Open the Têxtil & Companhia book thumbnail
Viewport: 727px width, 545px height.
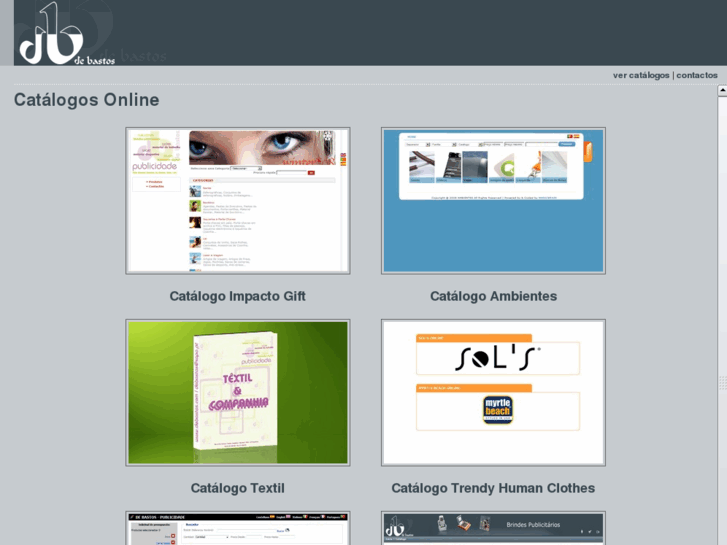coord(237,392)
